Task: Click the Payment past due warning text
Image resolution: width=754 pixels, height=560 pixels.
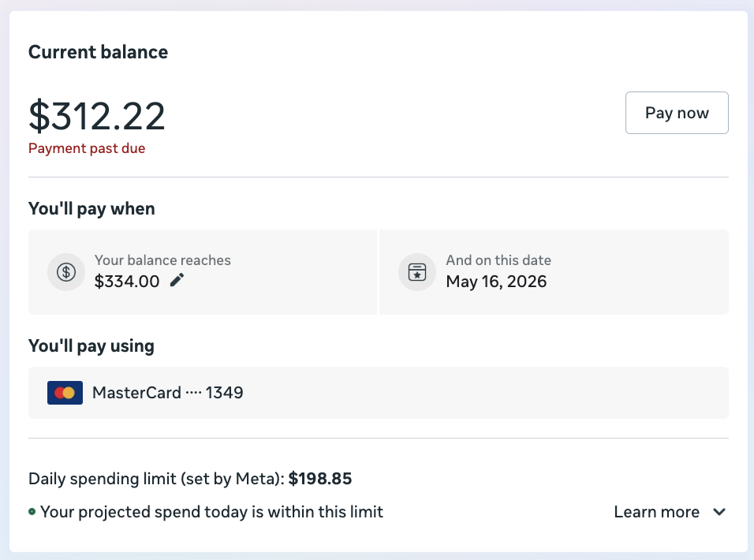Action: point(87,148)
